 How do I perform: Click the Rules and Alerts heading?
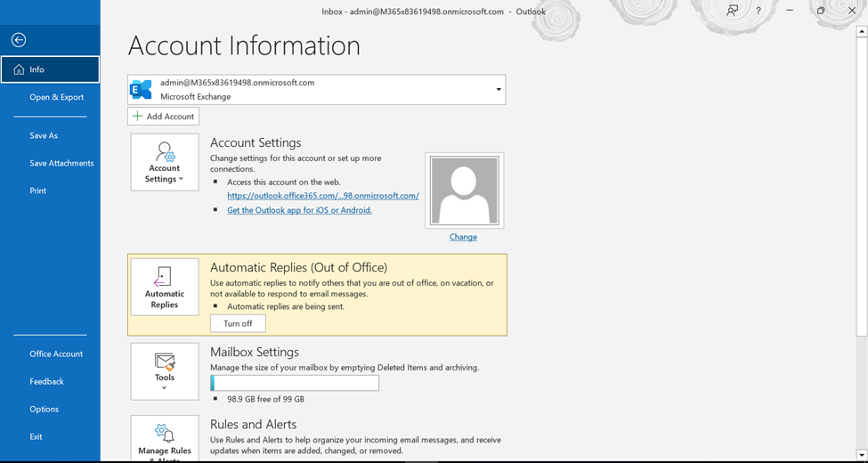click(x=254, y=425)
